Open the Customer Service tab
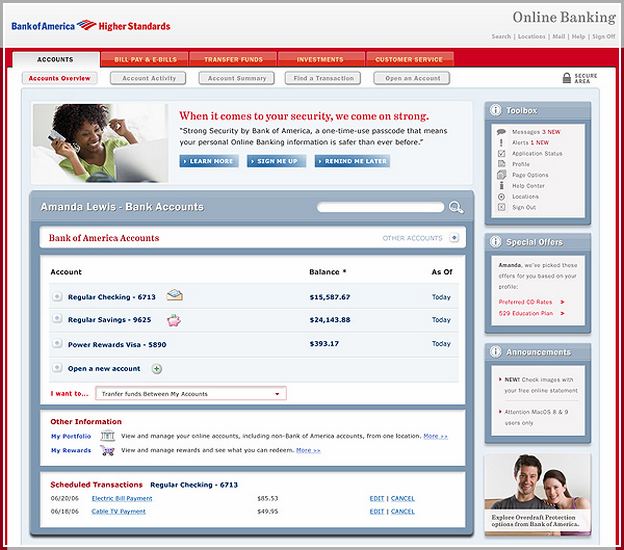The height and width of the screenshot is (550, 624). 410,59
